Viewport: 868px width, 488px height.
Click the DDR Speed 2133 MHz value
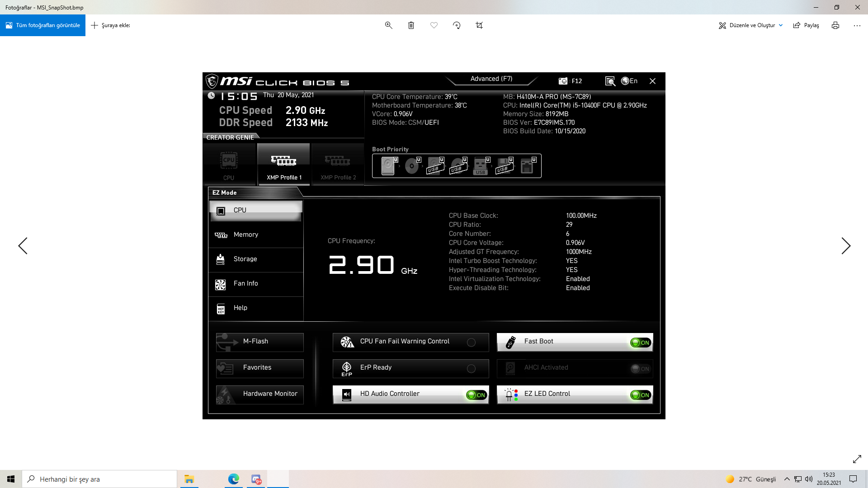(307, 123)
